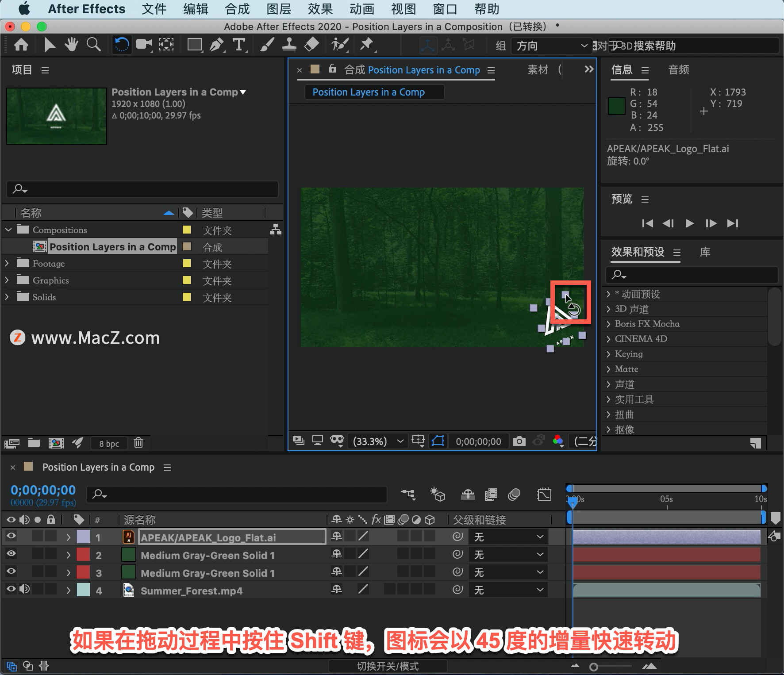Open grid and guide options icon
This screenshot has width=784, height=675.
[418, 441]
